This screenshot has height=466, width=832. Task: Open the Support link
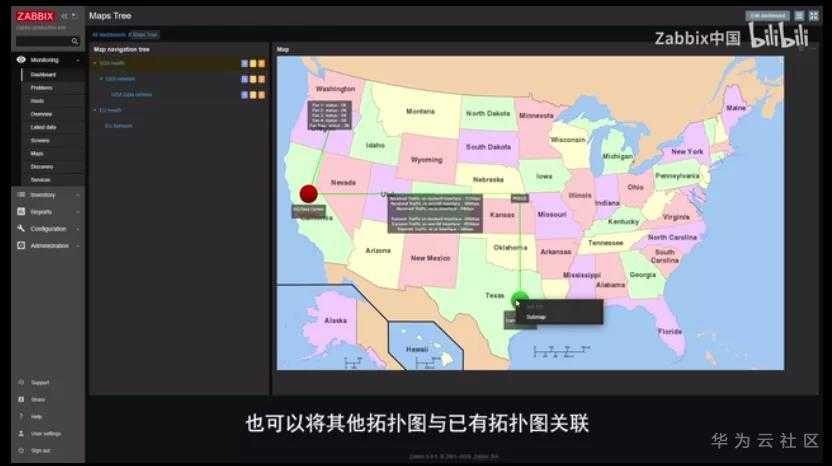point(40,383)
